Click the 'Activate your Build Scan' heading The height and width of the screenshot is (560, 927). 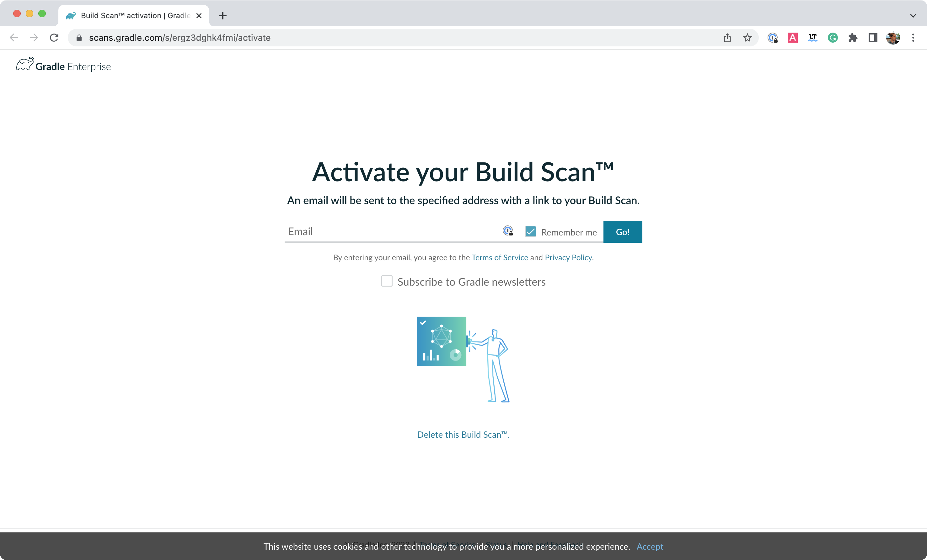(463, 172)
